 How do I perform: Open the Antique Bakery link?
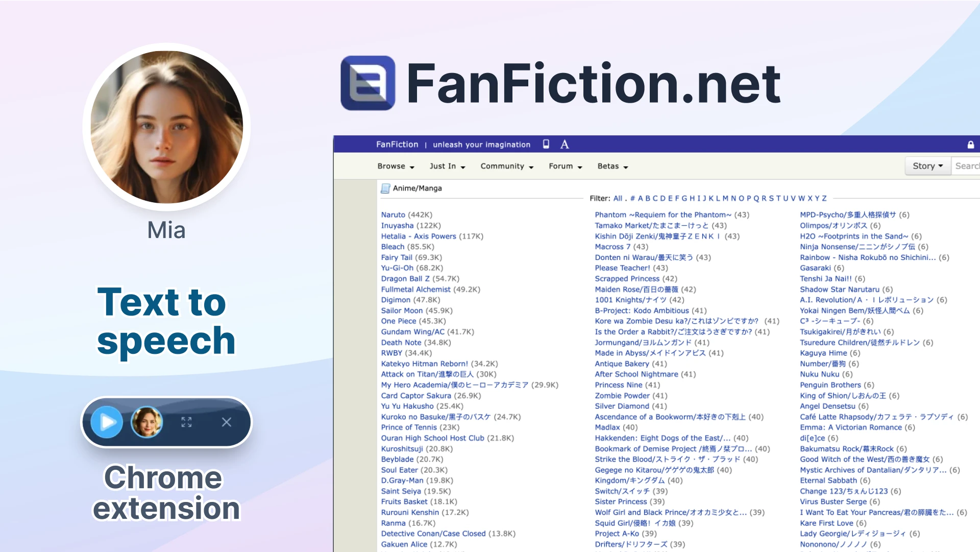(622, 364)
